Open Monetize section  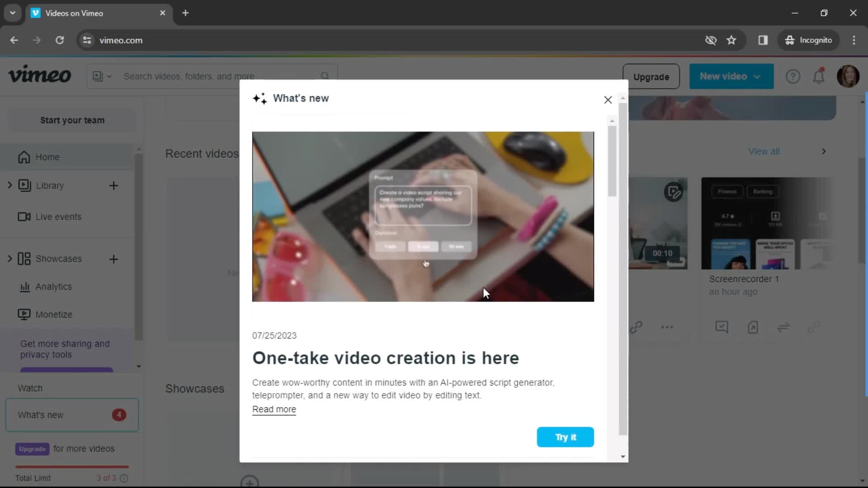click(54, 314)
